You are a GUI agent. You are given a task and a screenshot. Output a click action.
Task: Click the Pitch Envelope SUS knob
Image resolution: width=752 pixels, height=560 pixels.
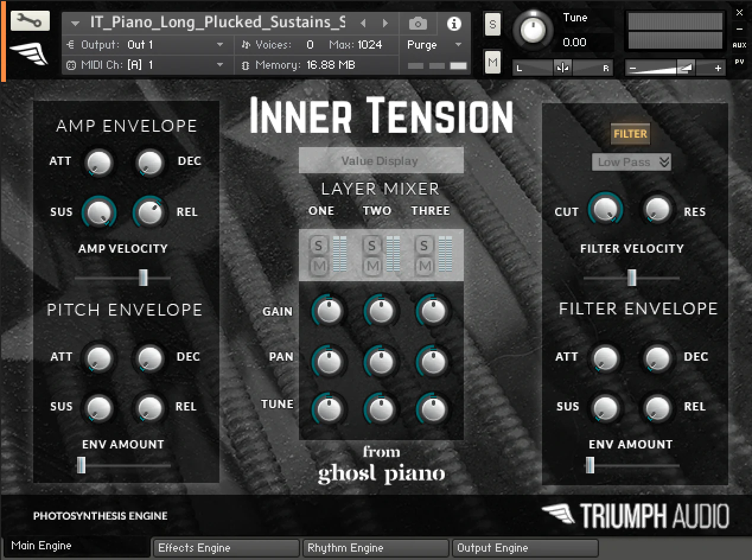pos(99,407)
